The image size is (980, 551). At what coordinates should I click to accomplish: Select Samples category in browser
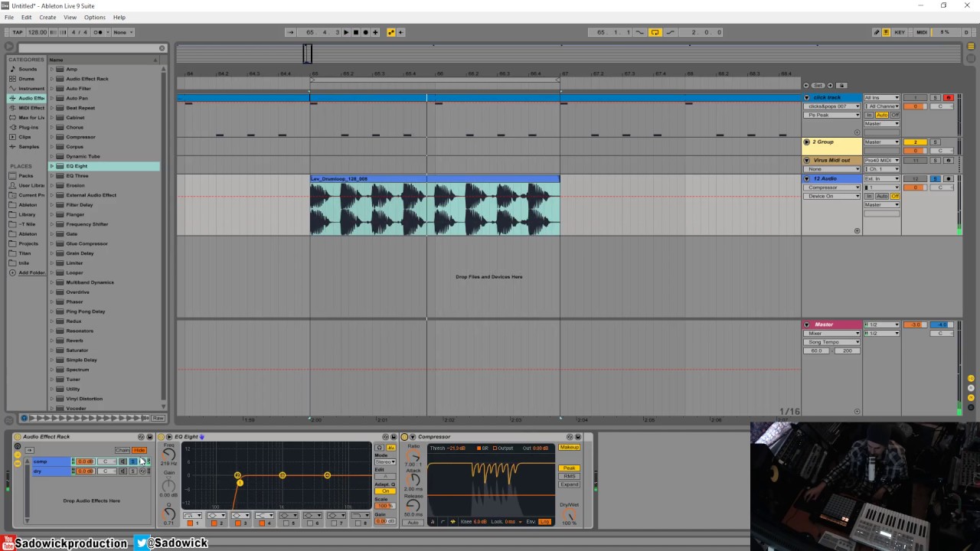click(x=27, y=147)
